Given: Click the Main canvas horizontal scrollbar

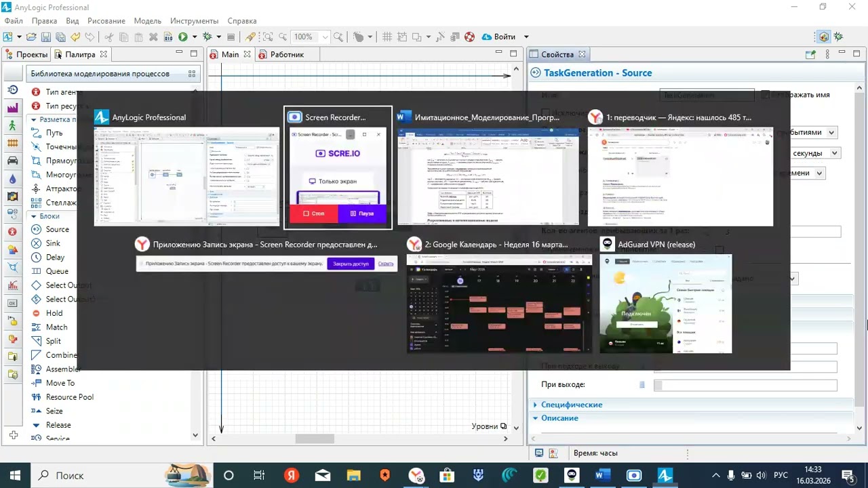Looking at the screenshot, I should [359, 439].
